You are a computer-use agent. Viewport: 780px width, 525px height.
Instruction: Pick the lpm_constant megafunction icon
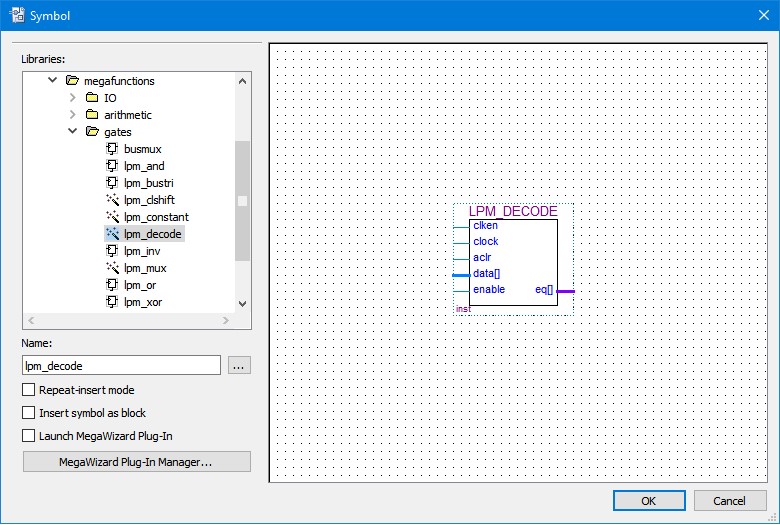112,217
